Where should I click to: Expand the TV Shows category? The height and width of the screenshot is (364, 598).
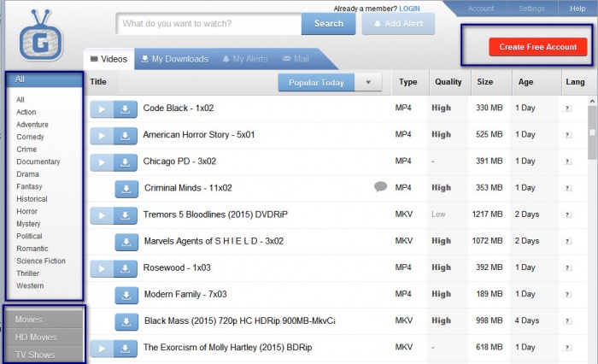[44, 355]
